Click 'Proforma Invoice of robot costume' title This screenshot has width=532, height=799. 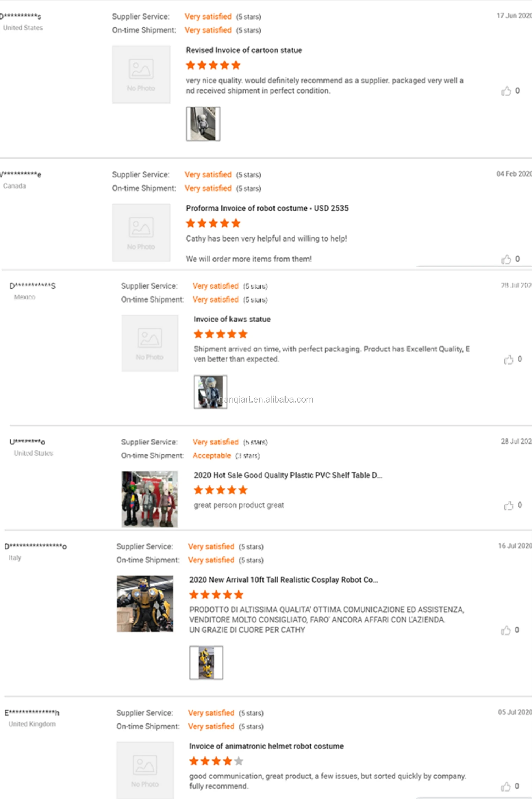point(267,208)
